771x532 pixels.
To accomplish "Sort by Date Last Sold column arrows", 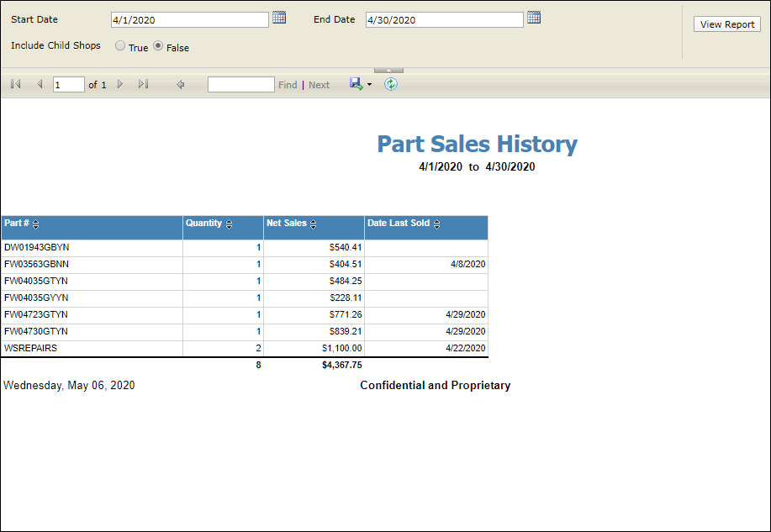I will click(x=436, y=224).
